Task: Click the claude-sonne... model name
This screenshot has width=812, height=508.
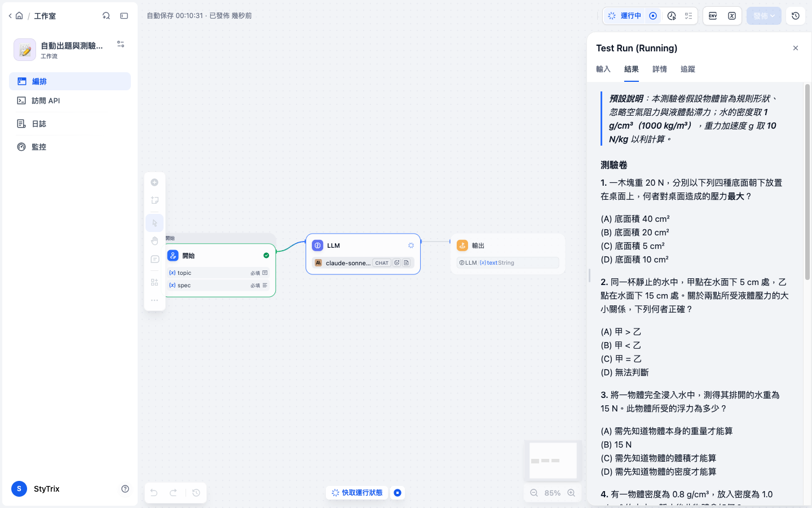Action: pos(348,263)
